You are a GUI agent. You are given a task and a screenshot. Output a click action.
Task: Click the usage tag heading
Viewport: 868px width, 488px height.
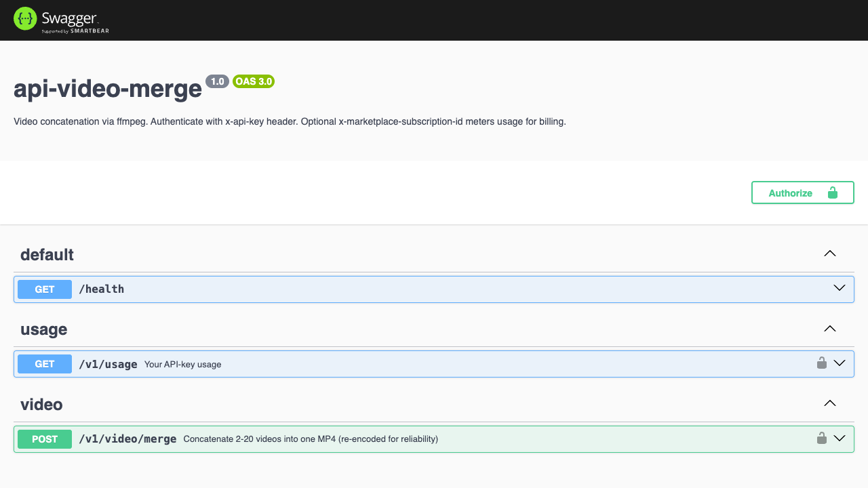(43, 329)
